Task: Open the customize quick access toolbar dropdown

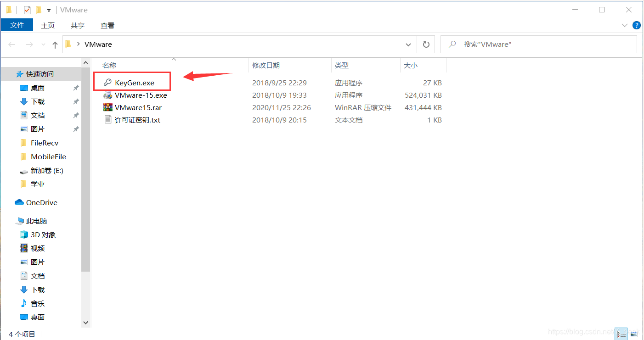Action: (x=49, y=10)
